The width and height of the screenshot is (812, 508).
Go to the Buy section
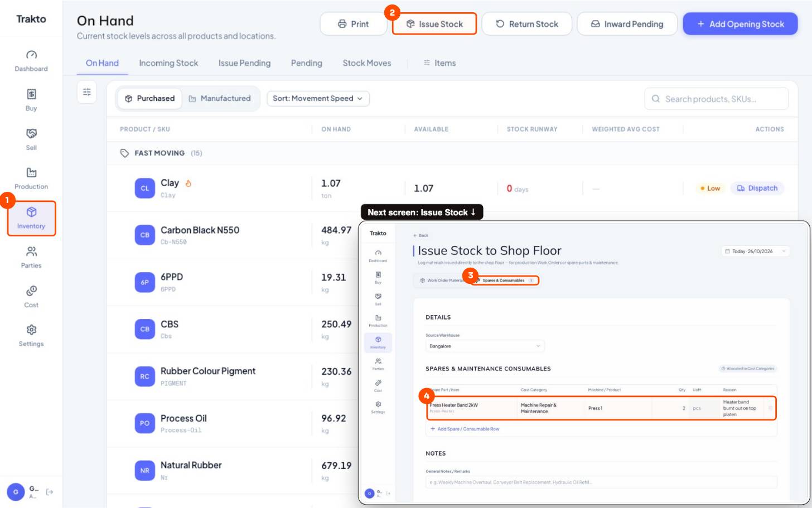point(31,100)
